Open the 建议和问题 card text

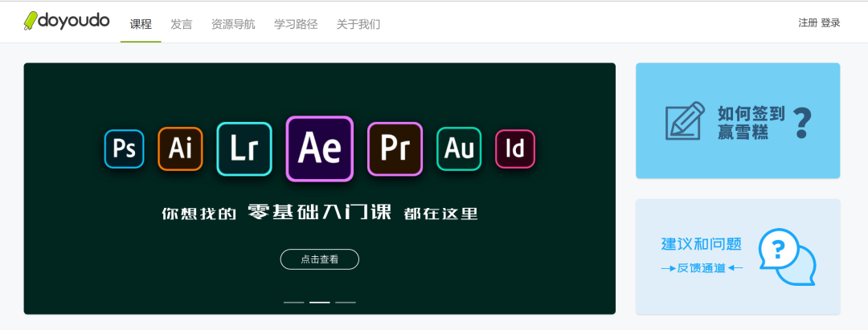(702, 244)
